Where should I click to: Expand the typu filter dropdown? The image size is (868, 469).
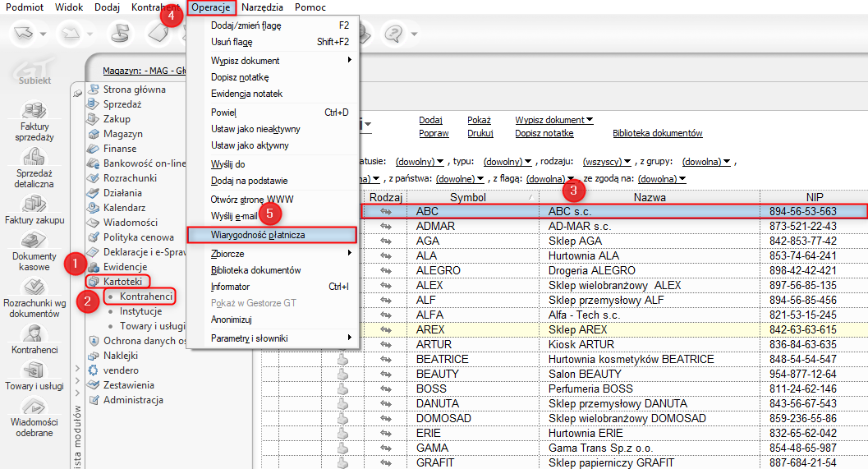509,162
